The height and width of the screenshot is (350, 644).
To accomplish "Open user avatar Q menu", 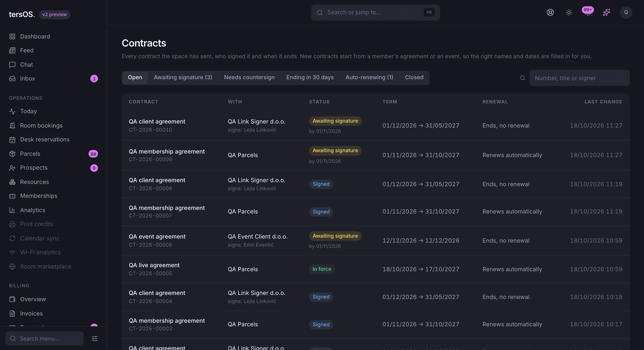I will click(x=626, y=12).
